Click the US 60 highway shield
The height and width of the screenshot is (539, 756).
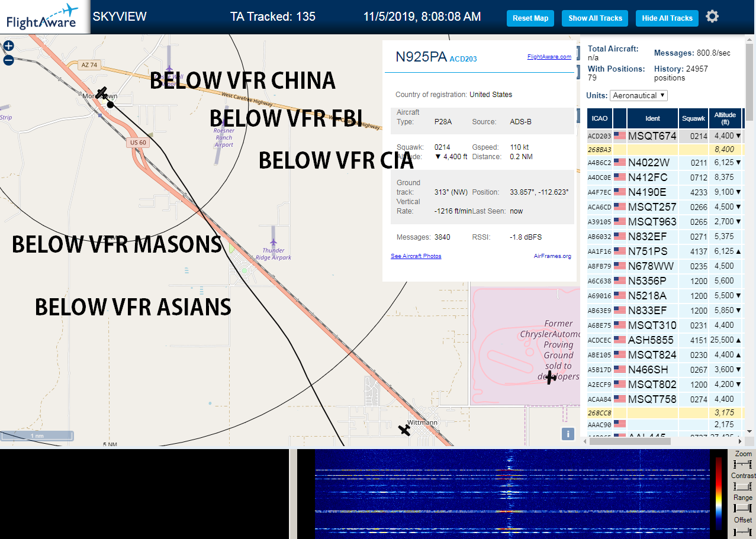(x=137, y=143)
